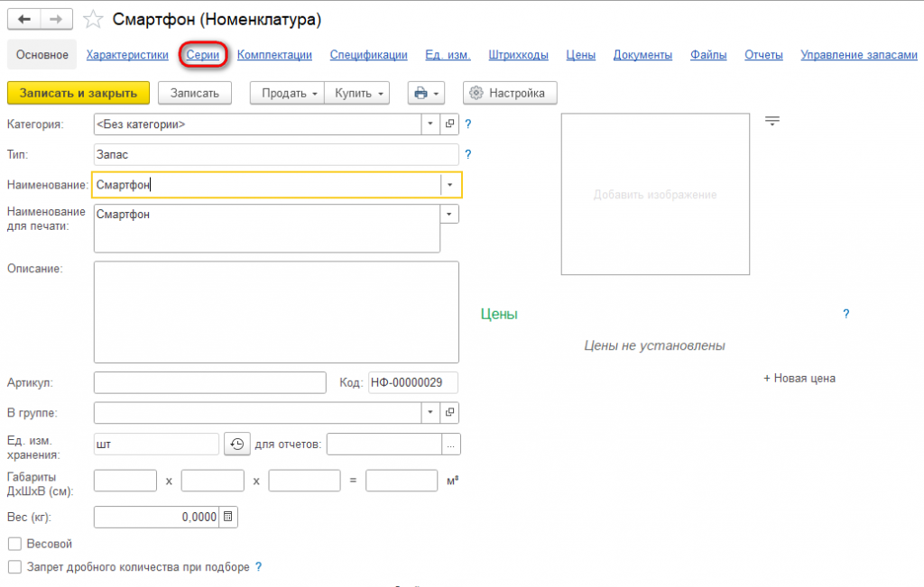
Task: Focus the third Габариты dimension field
Action: (x=304, y=481)
